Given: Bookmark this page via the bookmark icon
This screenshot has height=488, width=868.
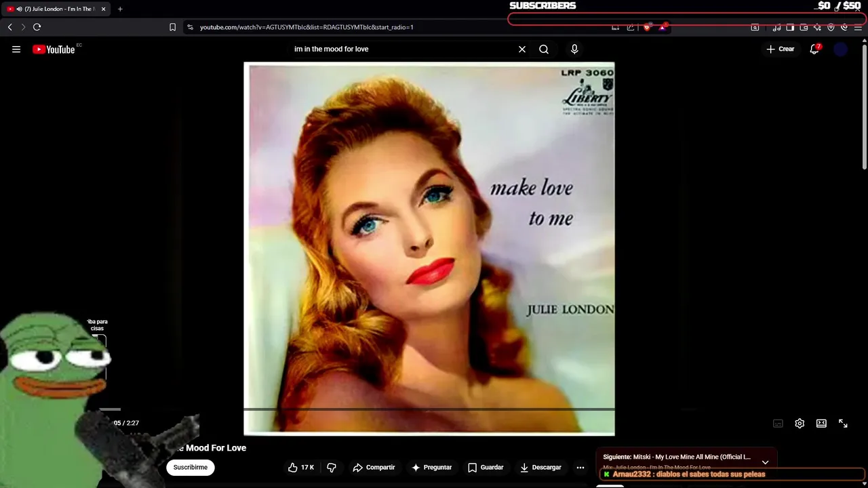Looking at the screenshot, I should point(172,27).
